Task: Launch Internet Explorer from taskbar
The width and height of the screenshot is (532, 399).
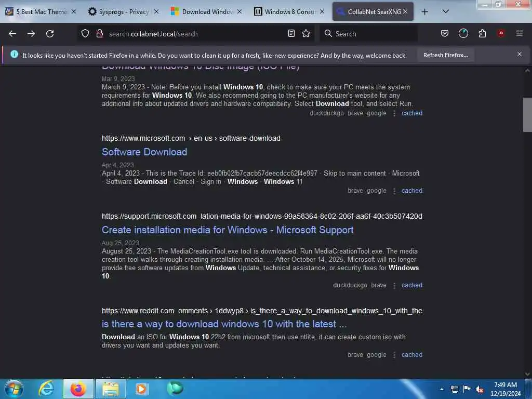Action: point(46,389)
